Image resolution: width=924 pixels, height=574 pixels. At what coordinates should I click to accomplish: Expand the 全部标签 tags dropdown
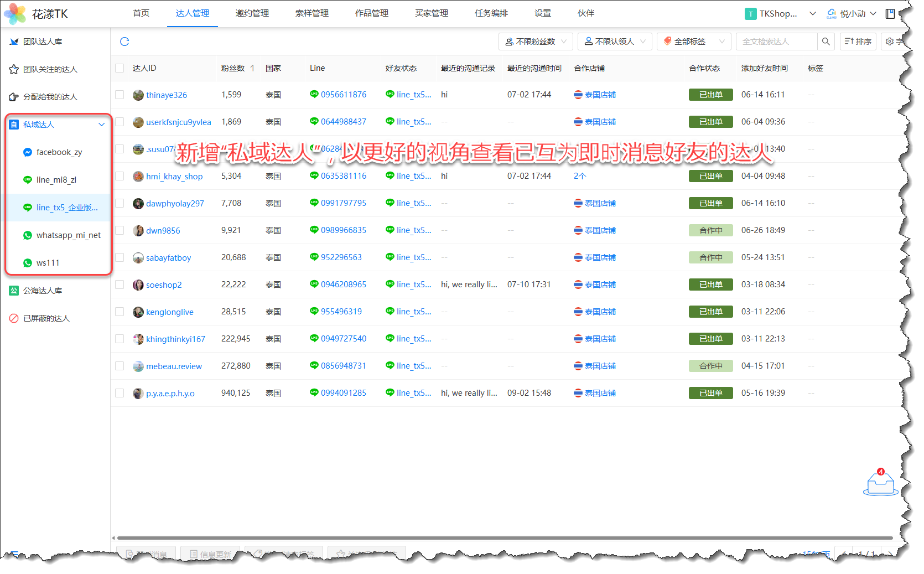(694, 42)
